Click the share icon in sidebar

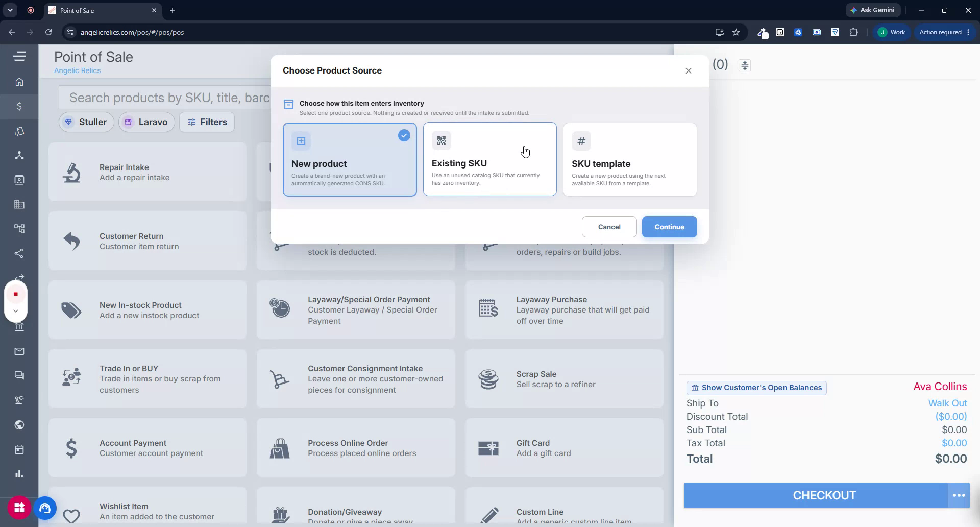click(x=19, y=253)
